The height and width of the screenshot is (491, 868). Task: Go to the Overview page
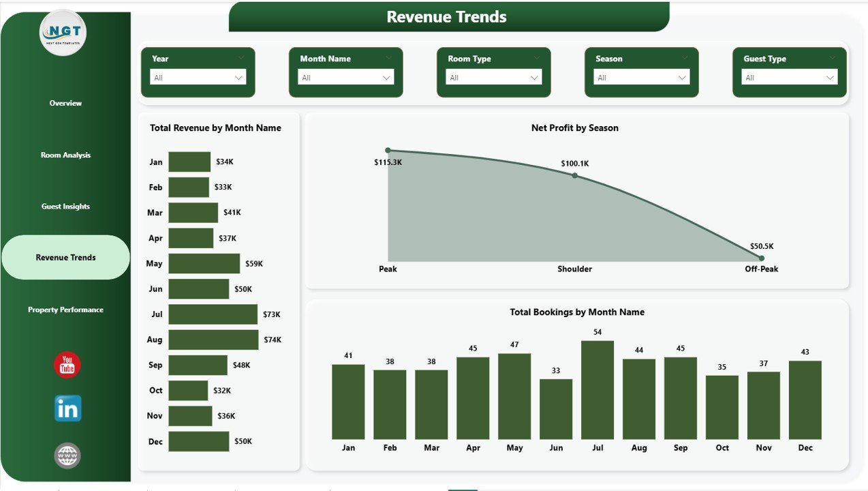(65, 104)
